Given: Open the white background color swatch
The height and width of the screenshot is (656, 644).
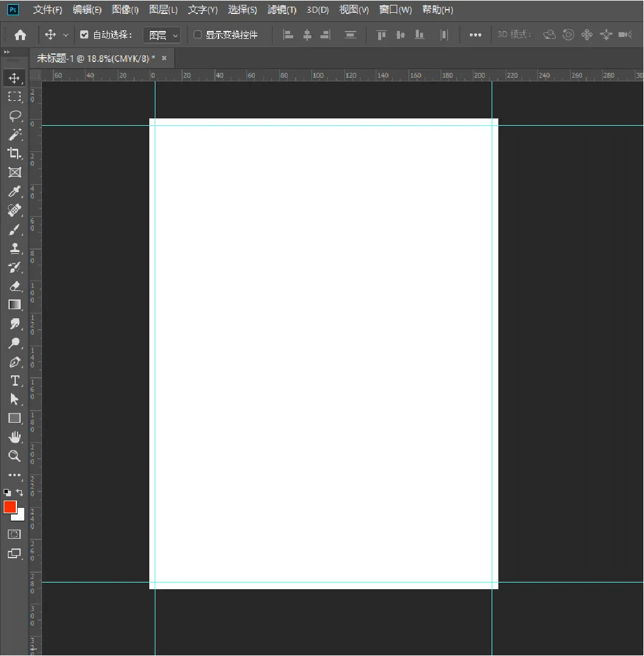Looking at the screenshot, I should (x=19, y=516).
